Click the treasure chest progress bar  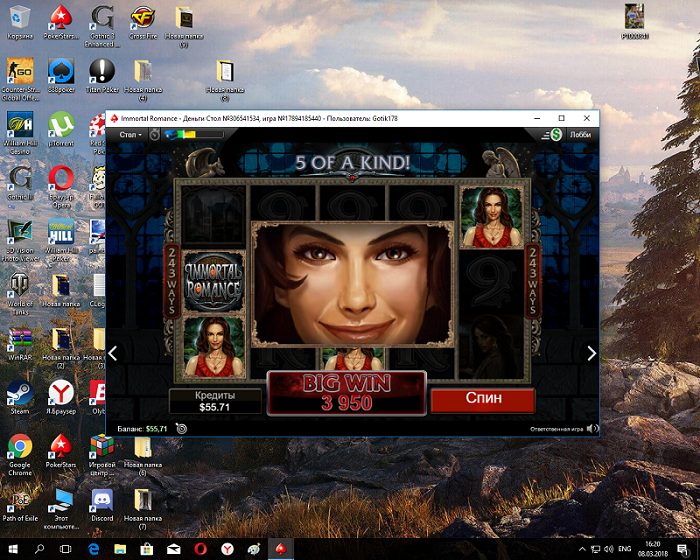pos(195,134)
